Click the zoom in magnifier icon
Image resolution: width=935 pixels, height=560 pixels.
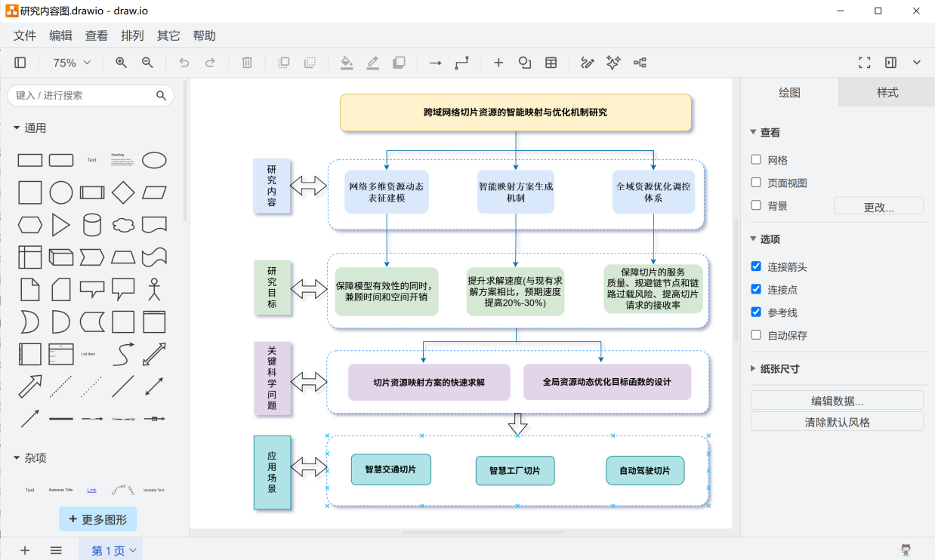click(121, 63)
